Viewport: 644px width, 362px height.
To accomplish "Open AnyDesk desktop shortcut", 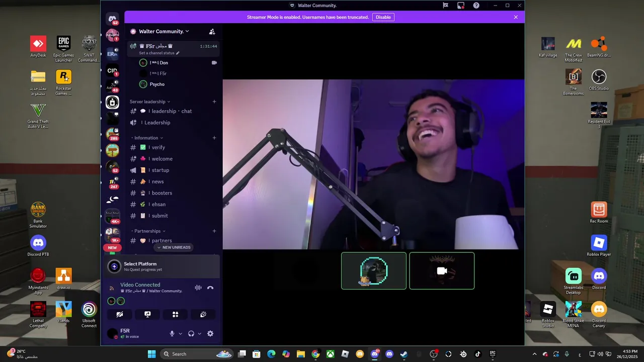I will tap(38, 47).
